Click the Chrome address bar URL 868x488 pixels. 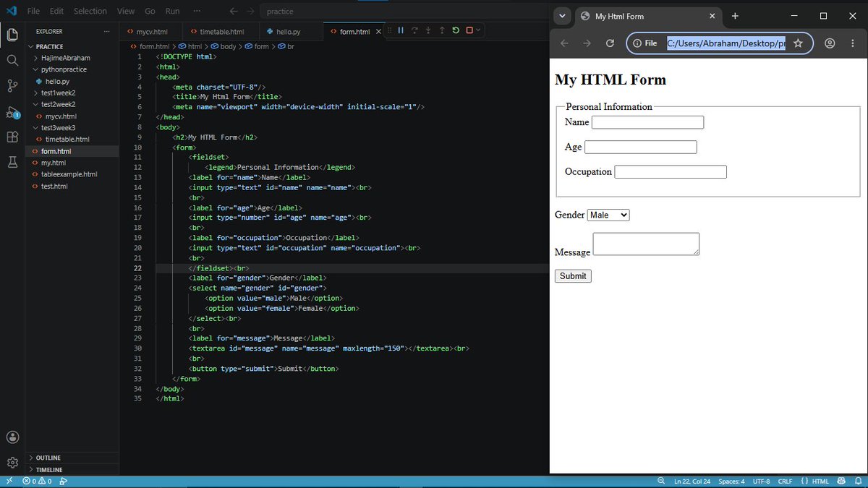click(x=726, y=43)
